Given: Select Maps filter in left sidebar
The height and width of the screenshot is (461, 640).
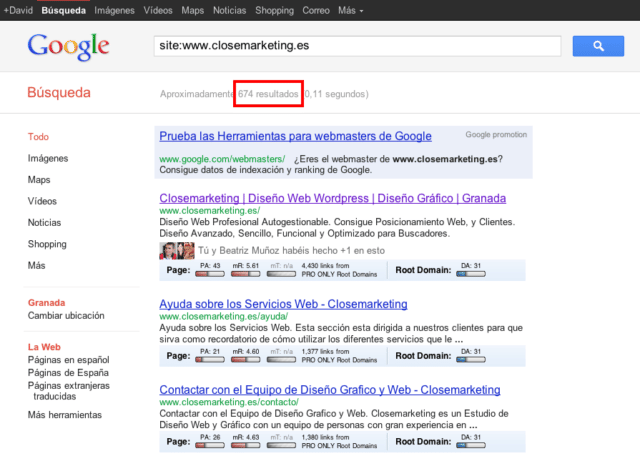Looking at the screenshot, I should [39, 180].
